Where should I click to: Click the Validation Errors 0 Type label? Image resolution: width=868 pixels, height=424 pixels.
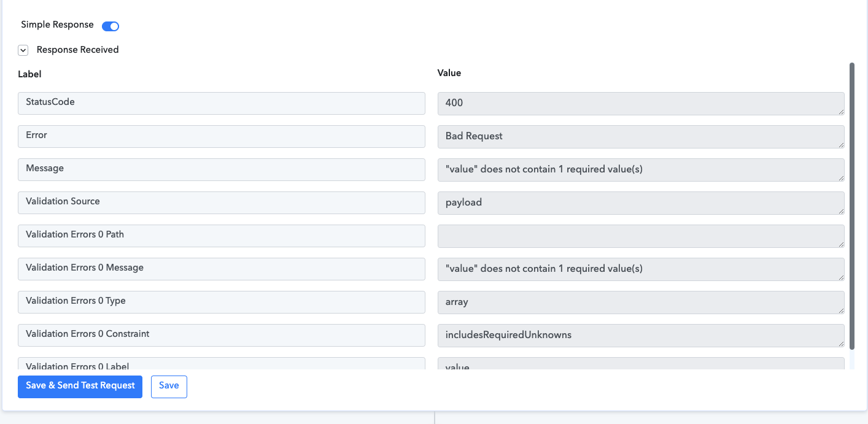click(222, 302)
